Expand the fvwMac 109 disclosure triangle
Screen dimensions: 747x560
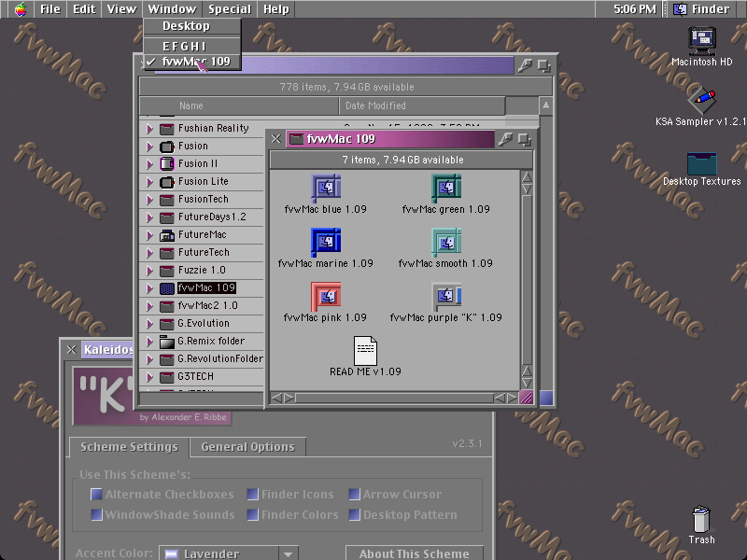[x=149, y=288]
